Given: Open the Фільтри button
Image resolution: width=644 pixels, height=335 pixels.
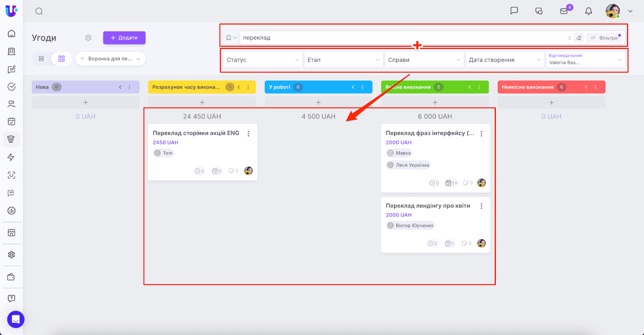Looking at the screenshot, I should [604, 38].
